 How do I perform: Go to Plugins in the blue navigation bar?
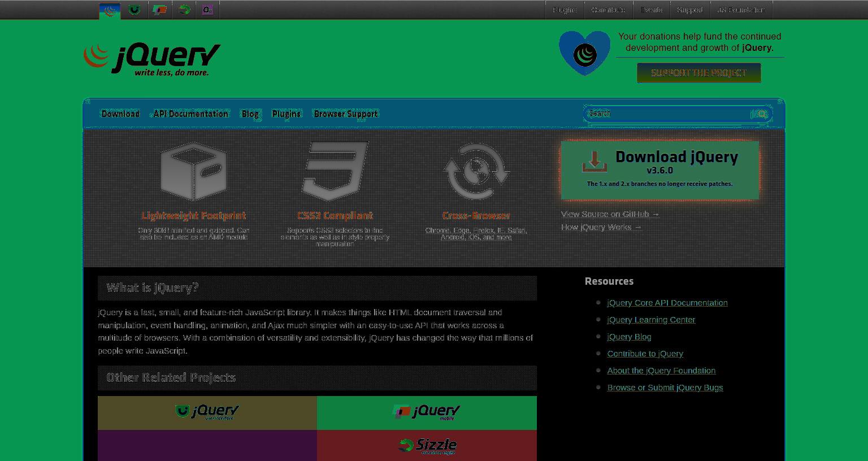tap(286, 114)
